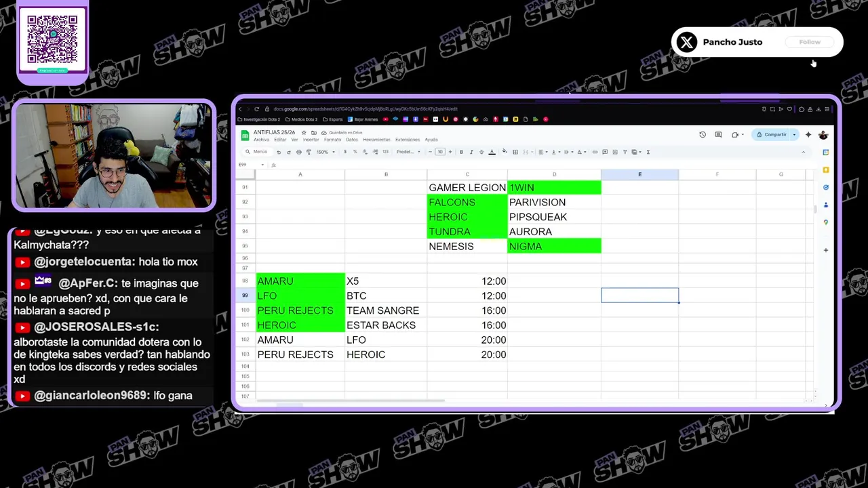The height and width of the screenshot is (488, 868).
Task: Open the 150% zoom dropdown
Action: (x=325, y=152)
